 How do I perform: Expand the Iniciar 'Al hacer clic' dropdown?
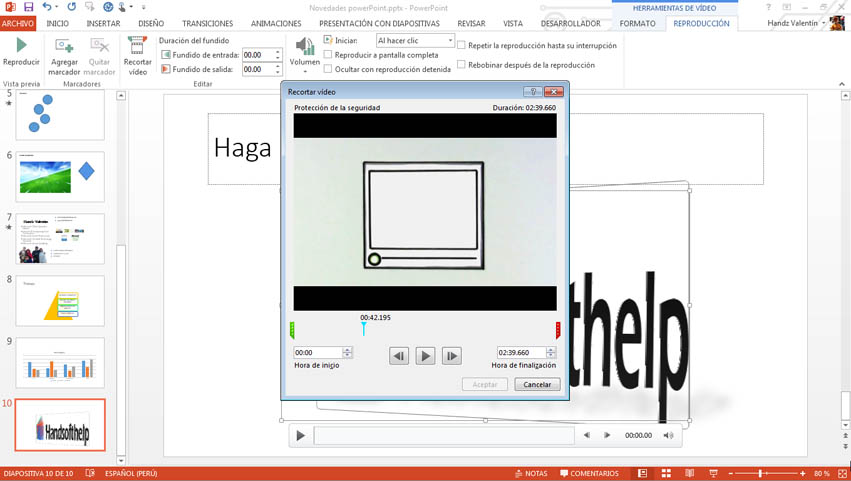tap(449, 41)
